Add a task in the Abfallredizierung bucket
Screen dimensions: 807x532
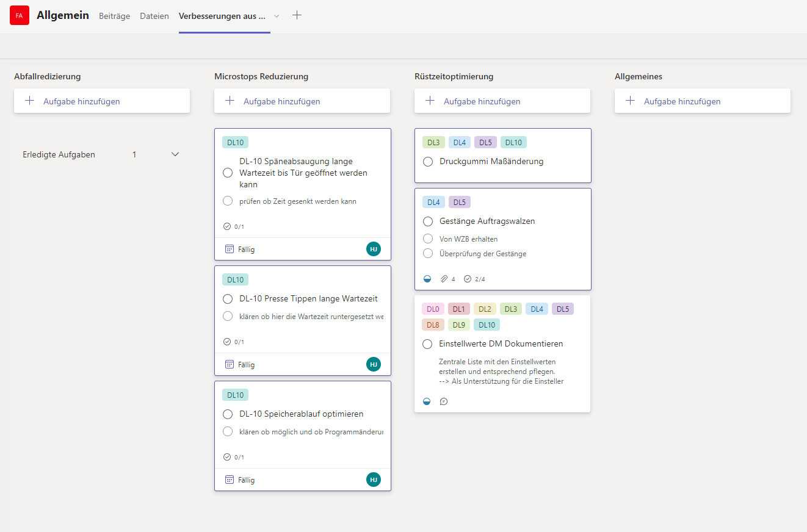point(101,101)
